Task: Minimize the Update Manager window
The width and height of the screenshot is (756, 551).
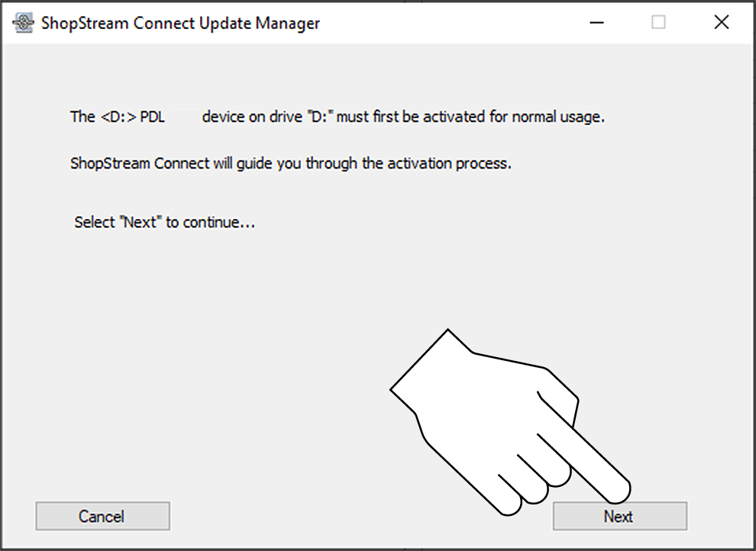Action: pos(597,23)
